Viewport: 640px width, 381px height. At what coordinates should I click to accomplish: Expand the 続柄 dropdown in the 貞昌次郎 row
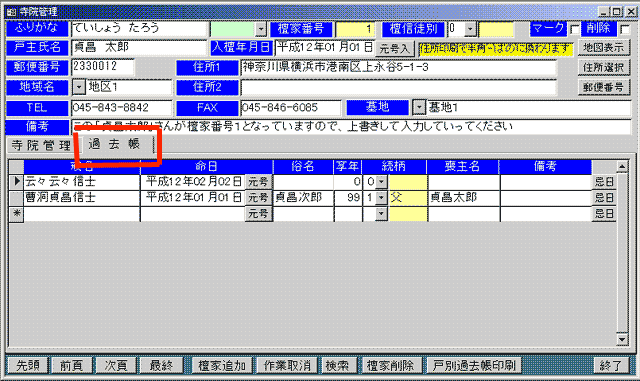click(381, 198)
